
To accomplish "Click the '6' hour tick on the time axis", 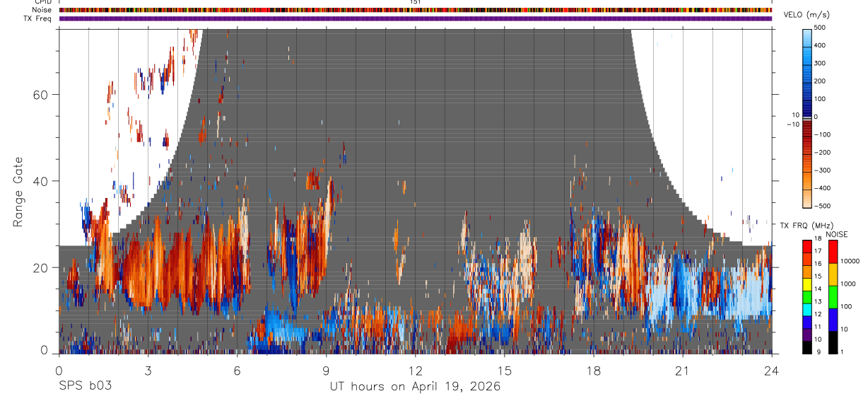I will click(237, 370).
